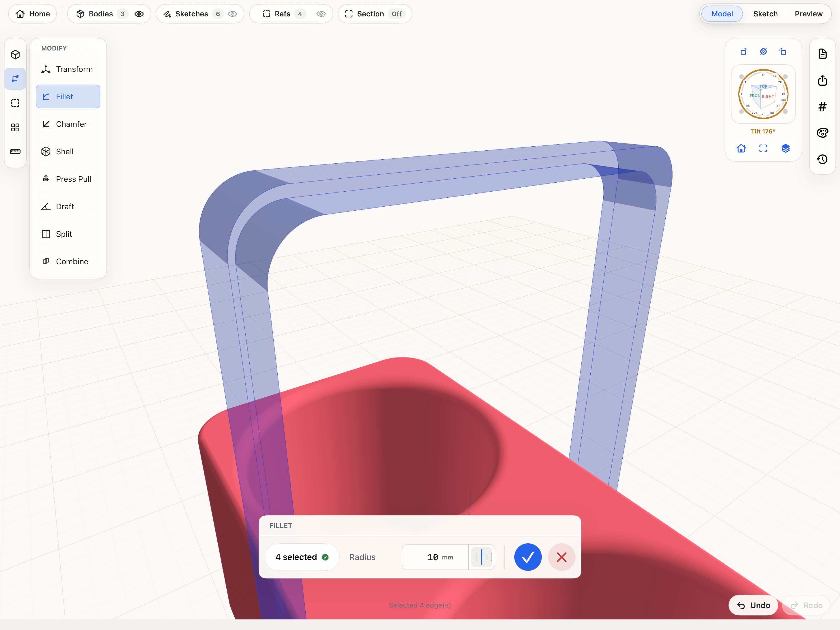The image size is (840, 630).
Task: Click the radius scrubber slider control
Action: coord(482,557)
